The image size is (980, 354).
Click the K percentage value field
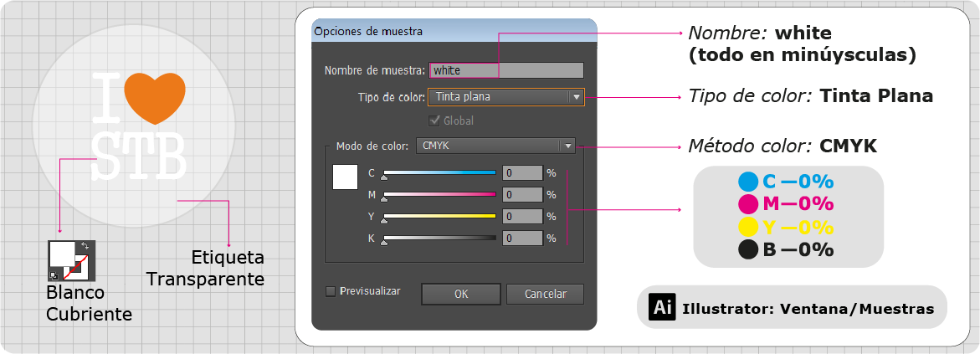[x=522, y=239]
